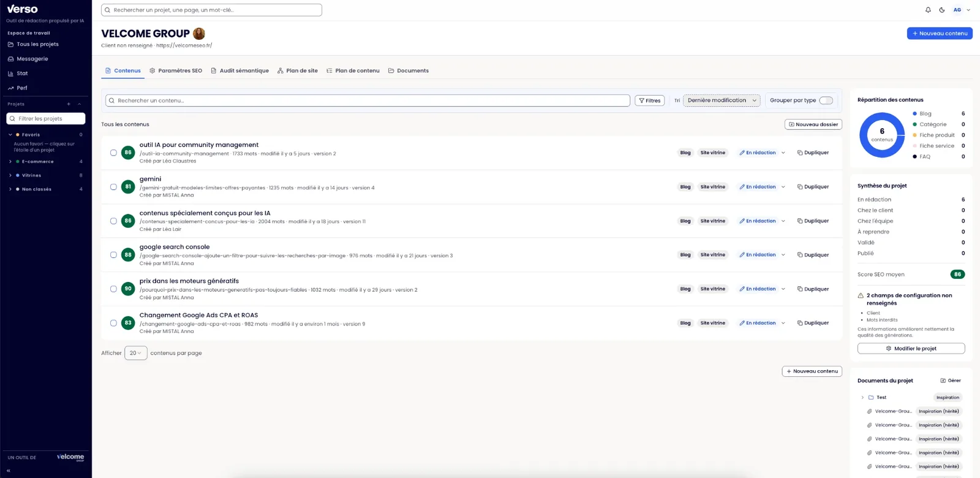Check the google search console row checkbox
Screen dimensions: 980x478
tap(113, 255)
